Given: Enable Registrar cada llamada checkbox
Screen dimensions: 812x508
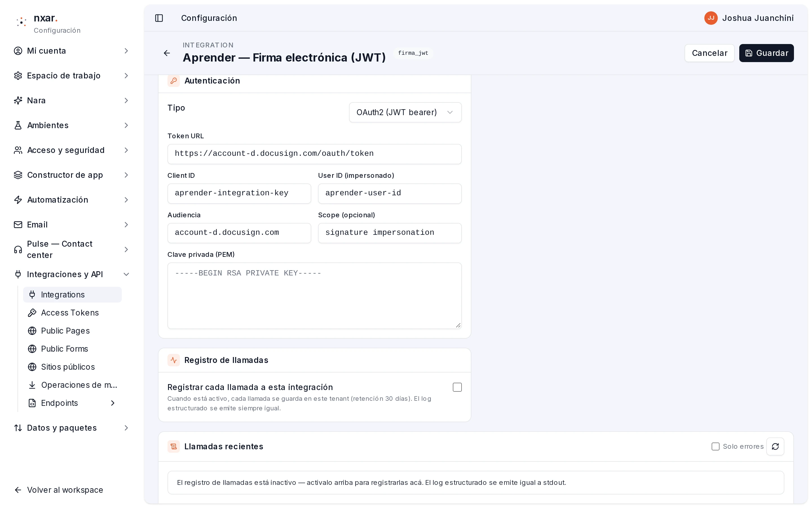Looking at the screenshot, I should (457, 387).
